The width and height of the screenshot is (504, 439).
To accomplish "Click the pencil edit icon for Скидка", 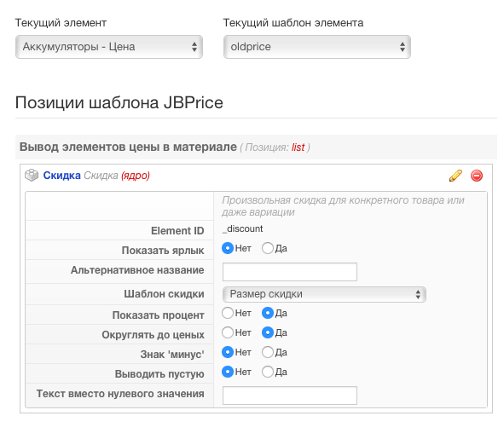I will [x=455, y=176].
